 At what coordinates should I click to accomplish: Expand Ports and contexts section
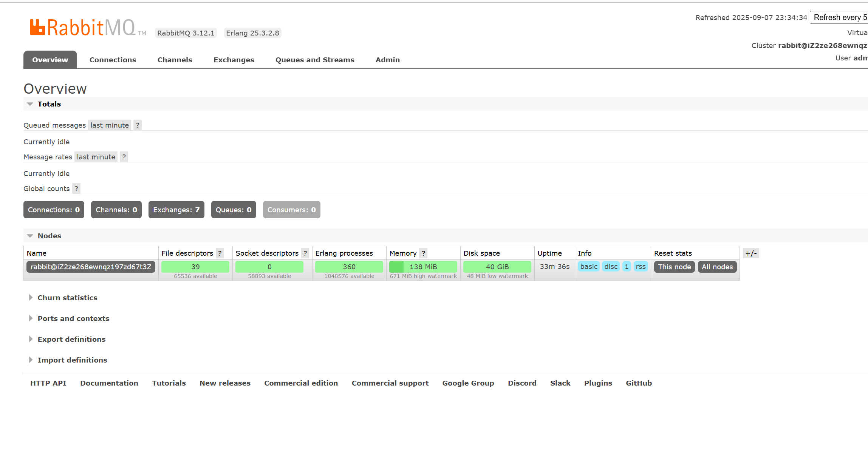[x=73, y=318]
